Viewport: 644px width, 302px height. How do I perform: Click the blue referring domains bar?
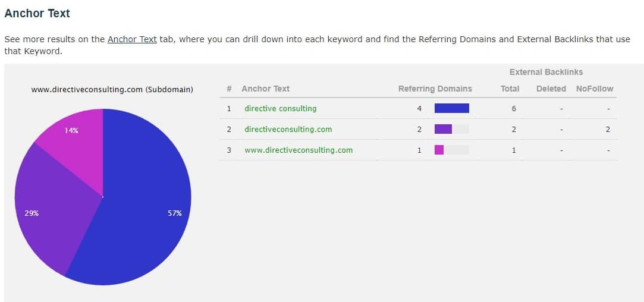coord(452,108)
